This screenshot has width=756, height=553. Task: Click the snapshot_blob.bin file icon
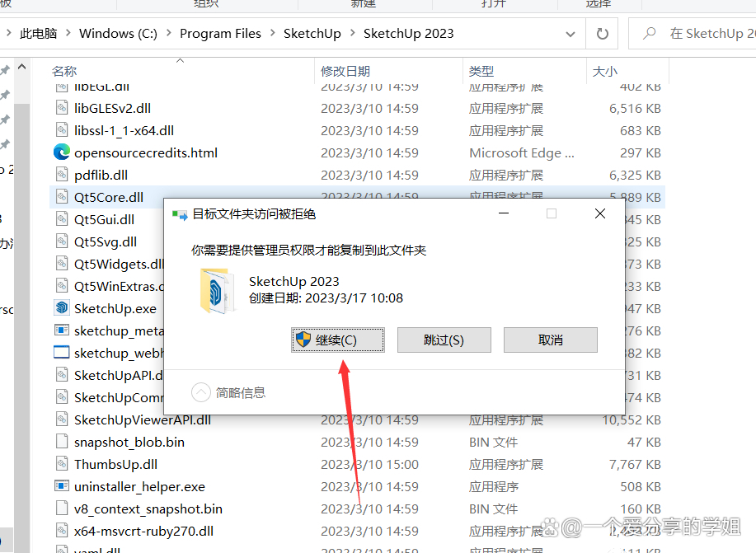click(62, 441)
